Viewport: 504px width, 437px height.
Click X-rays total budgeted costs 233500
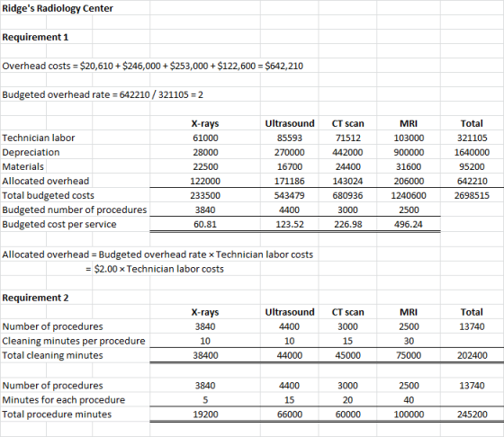click(x=205, y=196)
